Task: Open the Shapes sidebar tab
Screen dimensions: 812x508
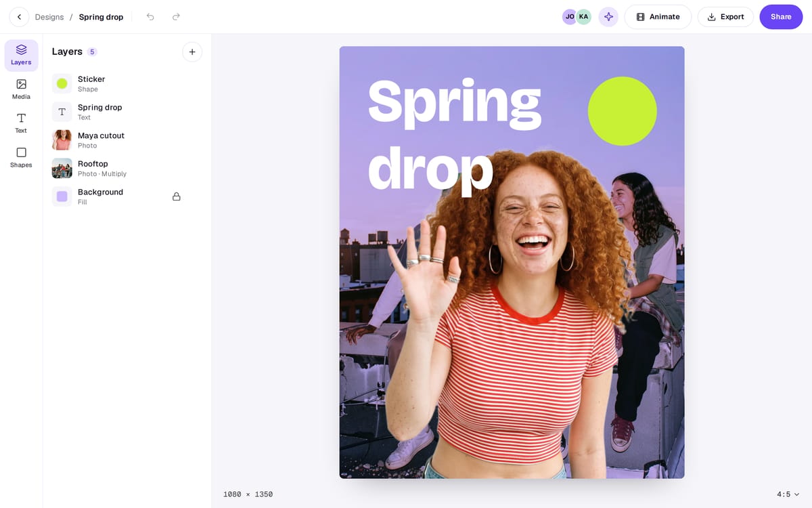Action: 21,158
